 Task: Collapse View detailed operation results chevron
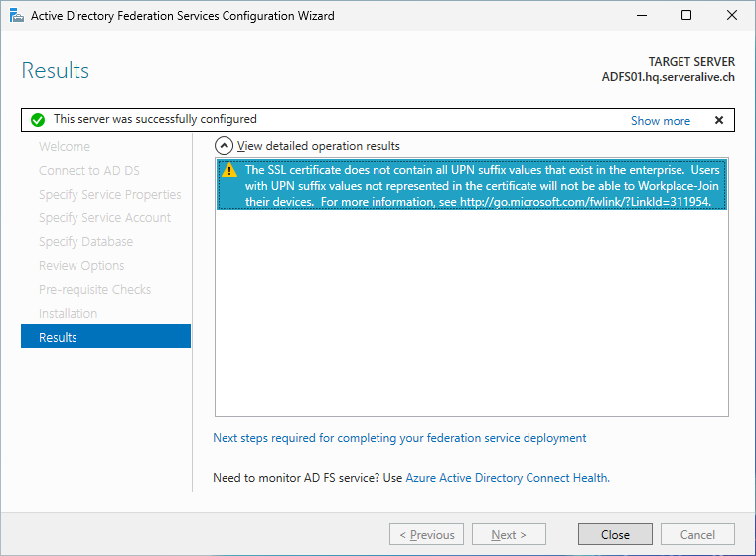[x=224, y=146]
